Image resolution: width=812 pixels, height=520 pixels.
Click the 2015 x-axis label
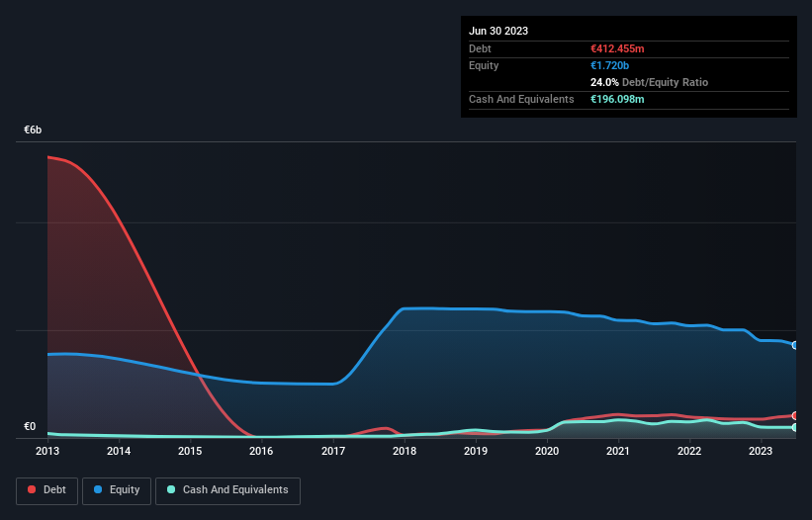(x=190, y=451)
